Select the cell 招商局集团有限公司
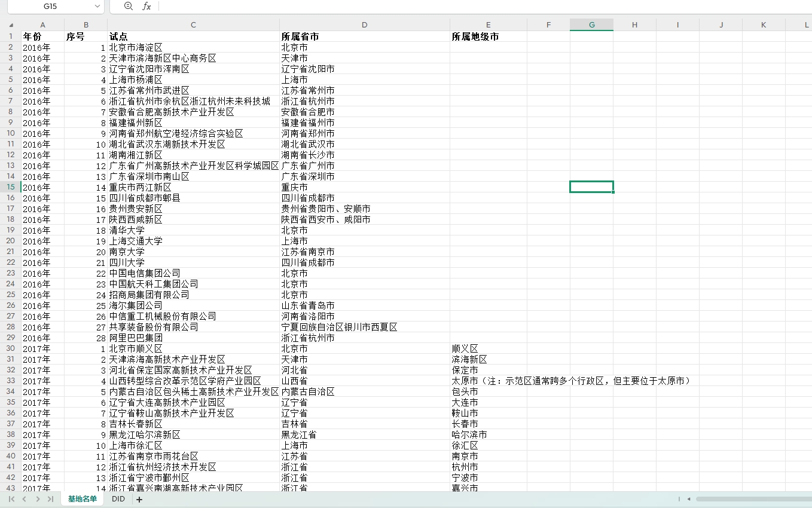The width and height of the screenshot is (812, 508). (194, 295)
